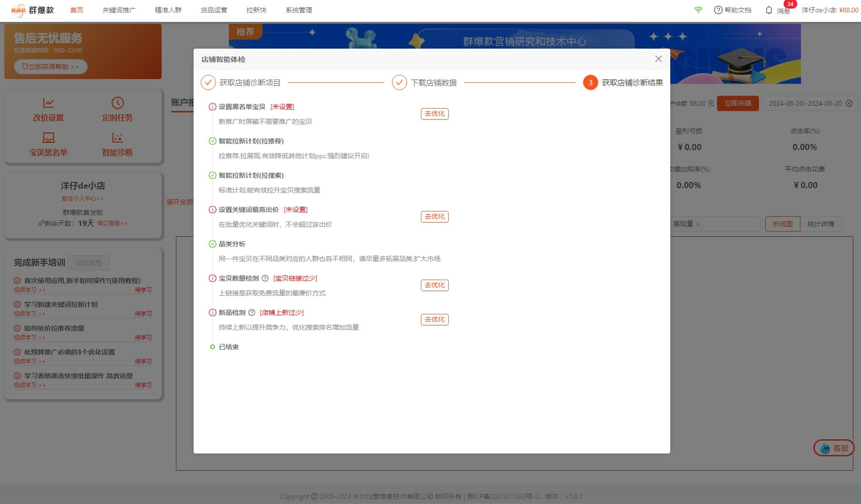
Task: Click the 群爆款 logo icon
Action: click(x=18, y=10)
